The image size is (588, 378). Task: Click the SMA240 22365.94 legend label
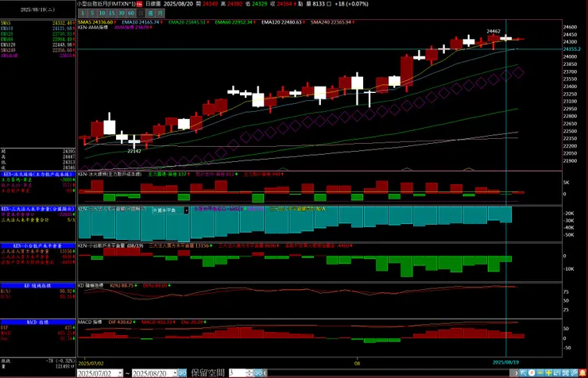click(x=332, y=22)
